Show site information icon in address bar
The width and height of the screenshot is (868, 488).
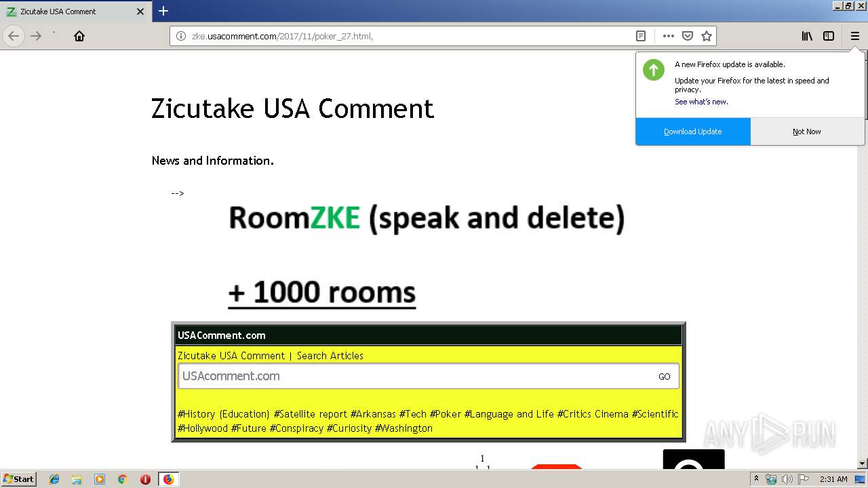click(x=180, y=36)
